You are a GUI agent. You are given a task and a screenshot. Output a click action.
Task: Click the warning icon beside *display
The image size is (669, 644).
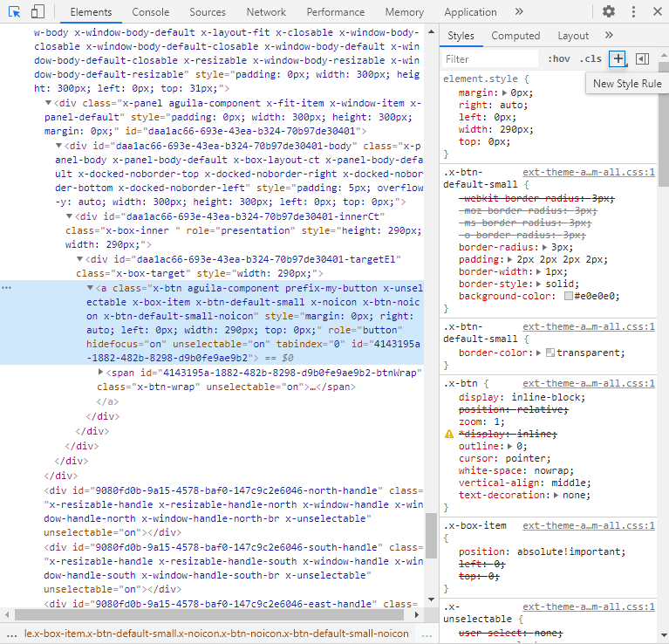tap(449, 434)
